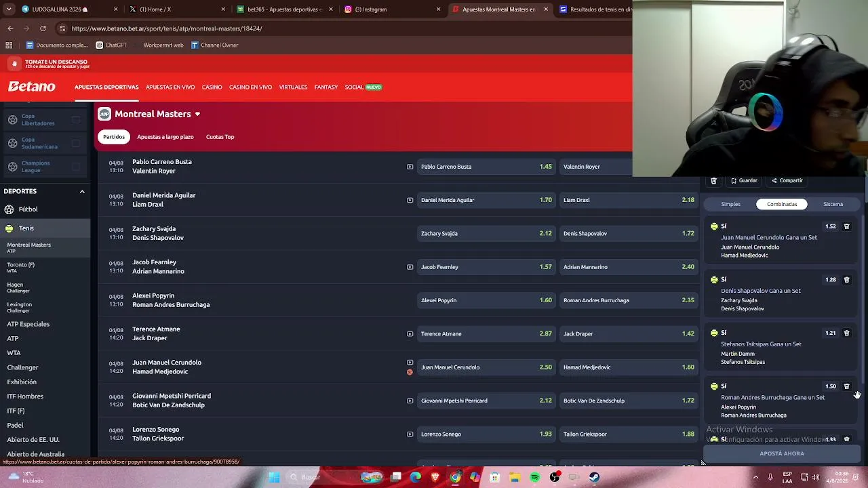Open Brave browser from the taskbar
868x488 pixels.
(435, 477)
